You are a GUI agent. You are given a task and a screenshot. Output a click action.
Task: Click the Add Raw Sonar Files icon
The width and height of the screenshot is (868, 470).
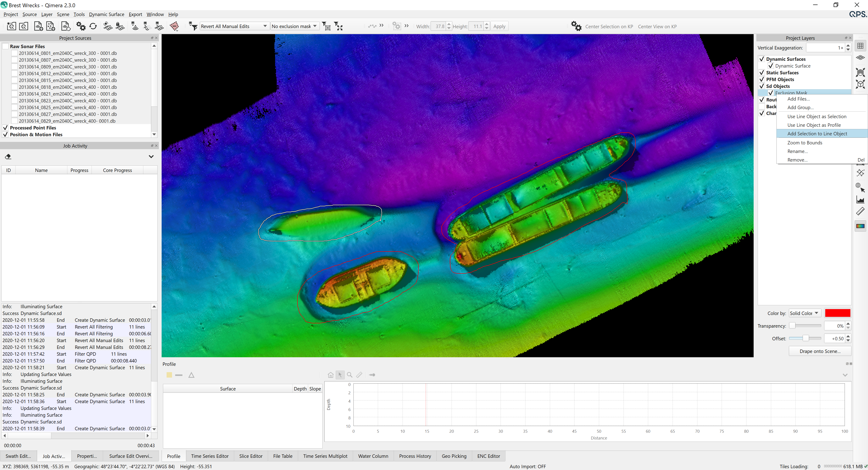[x=38, y=26]
